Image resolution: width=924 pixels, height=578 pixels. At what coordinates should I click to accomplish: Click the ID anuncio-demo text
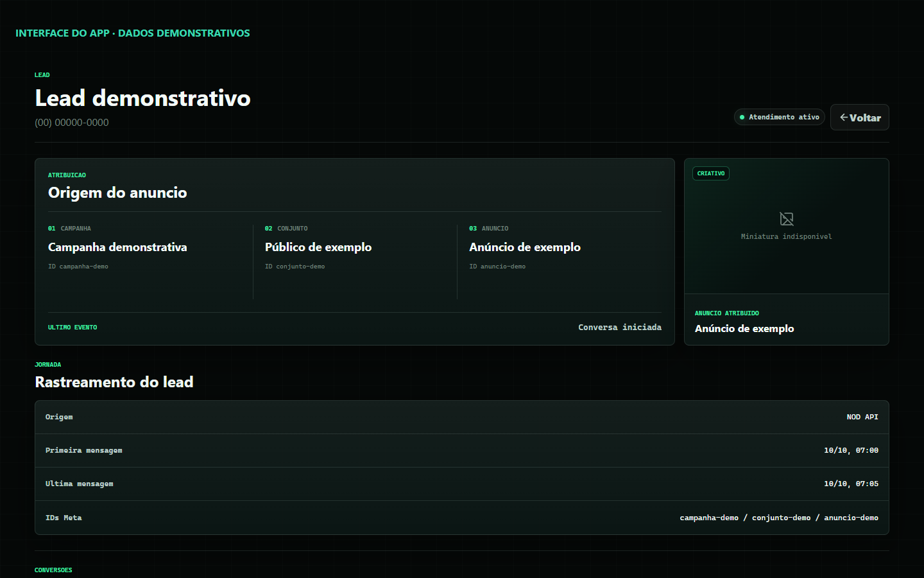pyautogui.click(x=497, y=267)
